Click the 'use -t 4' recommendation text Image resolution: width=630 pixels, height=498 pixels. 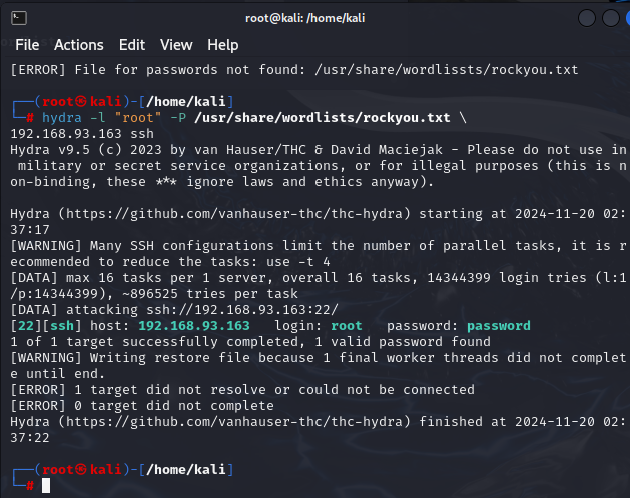(298, 262)
